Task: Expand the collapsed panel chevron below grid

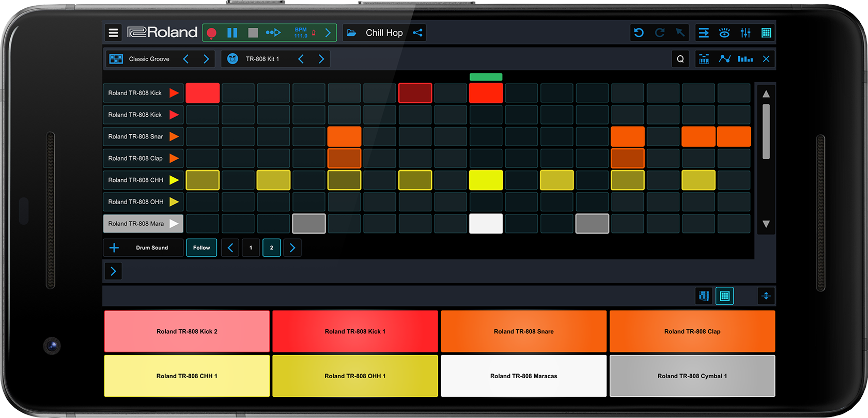Action: click(x=113, y=271)
